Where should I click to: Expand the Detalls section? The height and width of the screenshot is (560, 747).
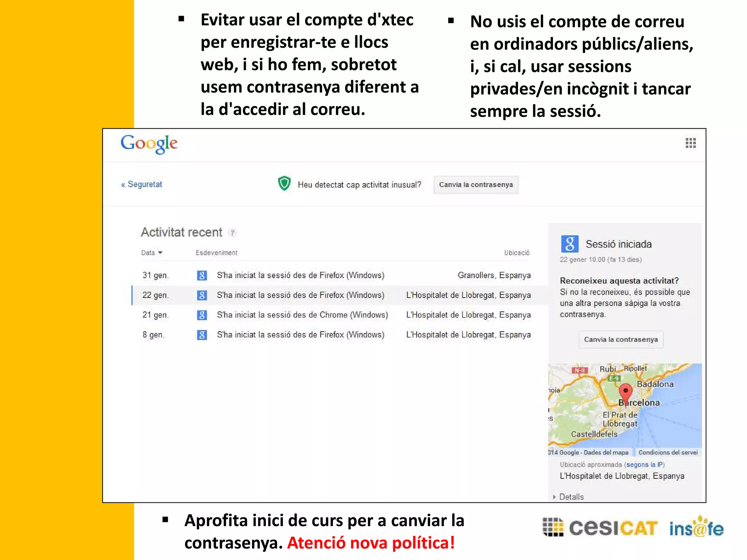tap(568, 497)
